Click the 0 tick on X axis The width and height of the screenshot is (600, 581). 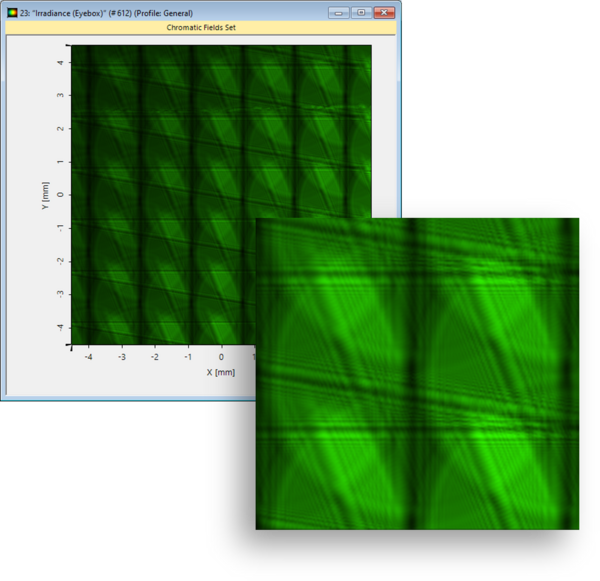click(x=221, y=357)
